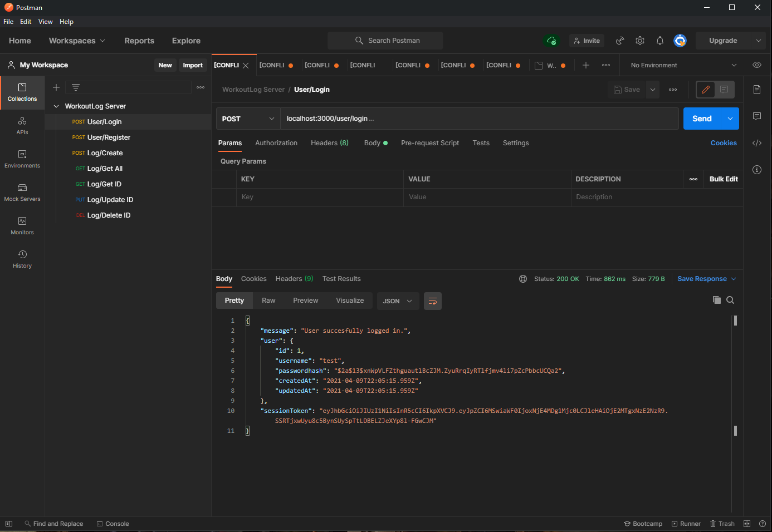Open the JSON format dropdown
This screenshot has height=532, width=772.
pyautogui.click(x=398, y=301)
